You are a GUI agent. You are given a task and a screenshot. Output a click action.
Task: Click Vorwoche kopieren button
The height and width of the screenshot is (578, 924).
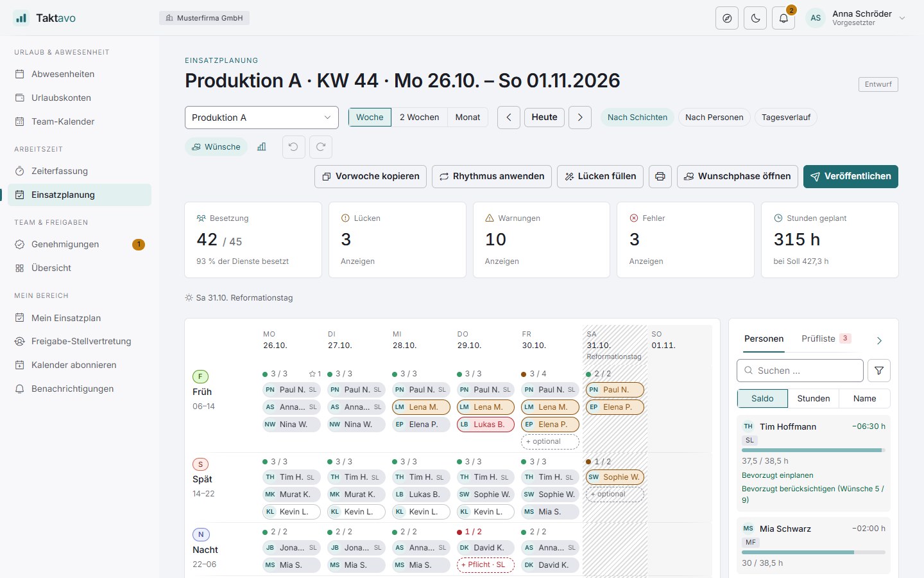click(370, 177)
